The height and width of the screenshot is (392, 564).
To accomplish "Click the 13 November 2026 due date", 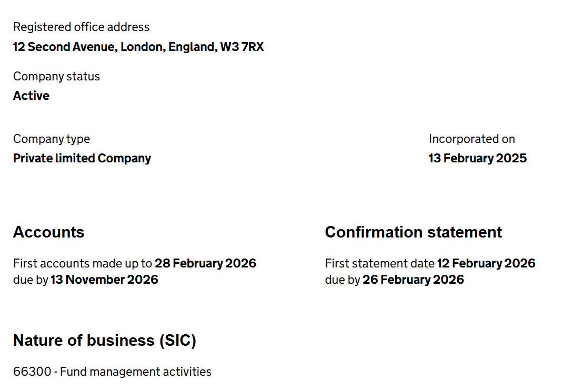I will (x=104, y=280).
